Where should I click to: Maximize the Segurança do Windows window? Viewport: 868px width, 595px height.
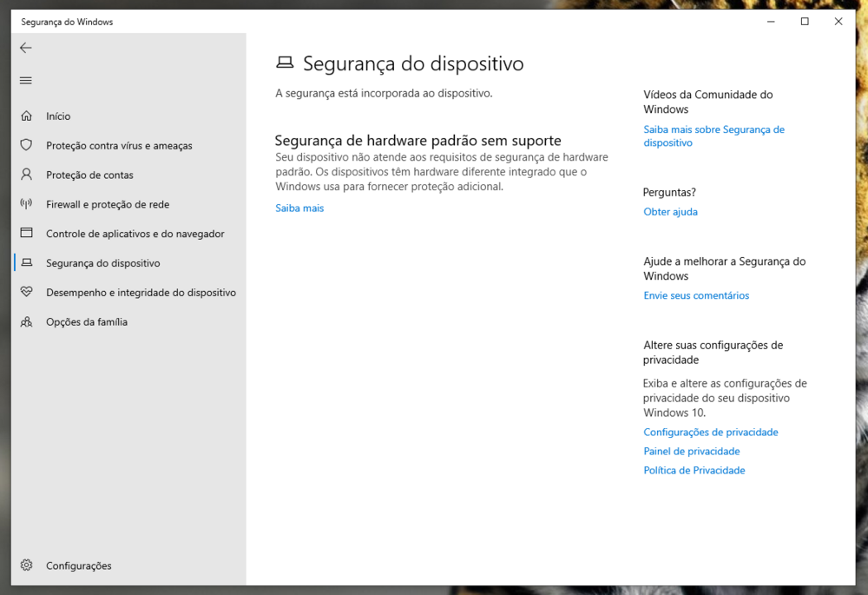[805, 22]
